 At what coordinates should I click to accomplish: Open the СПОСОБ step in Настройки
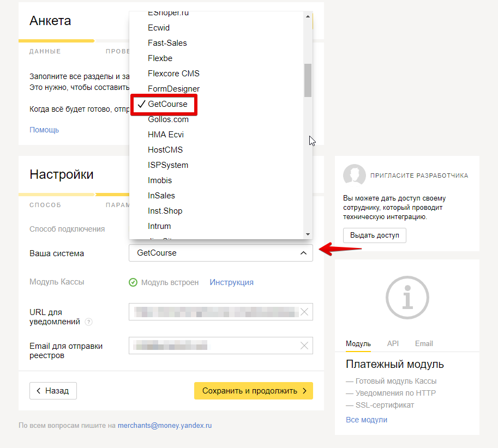[45, 205]
